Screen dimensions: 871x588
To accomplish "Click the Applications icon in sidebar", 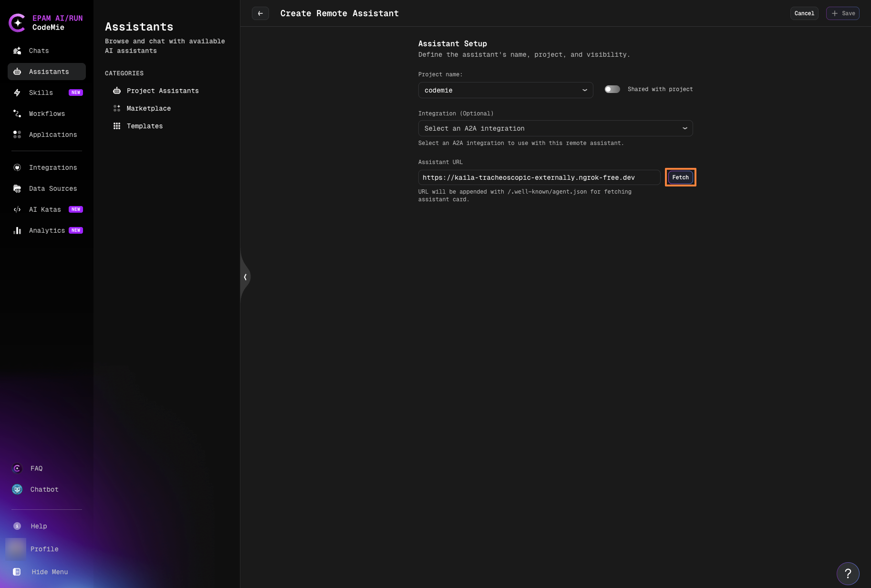I will click(17, 135).
